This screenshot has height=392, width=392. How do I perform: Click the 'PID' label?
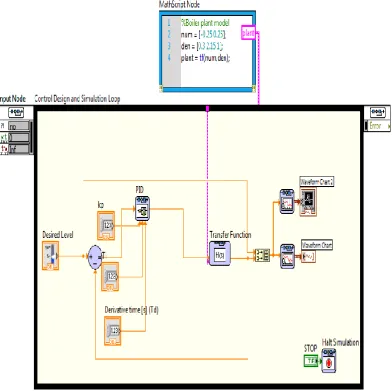pyautogui.click(x=140, y=190)
